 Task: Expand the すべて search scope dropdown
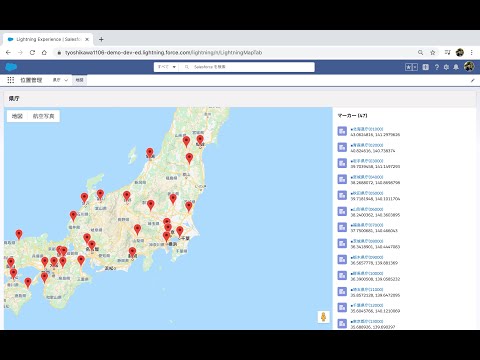[167, 67]
